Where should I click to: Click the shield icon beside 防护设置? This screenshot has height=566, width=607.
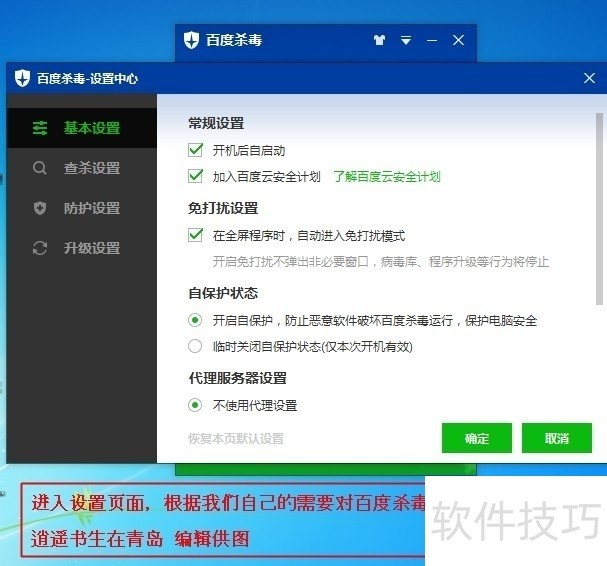(x=39, y=208)
